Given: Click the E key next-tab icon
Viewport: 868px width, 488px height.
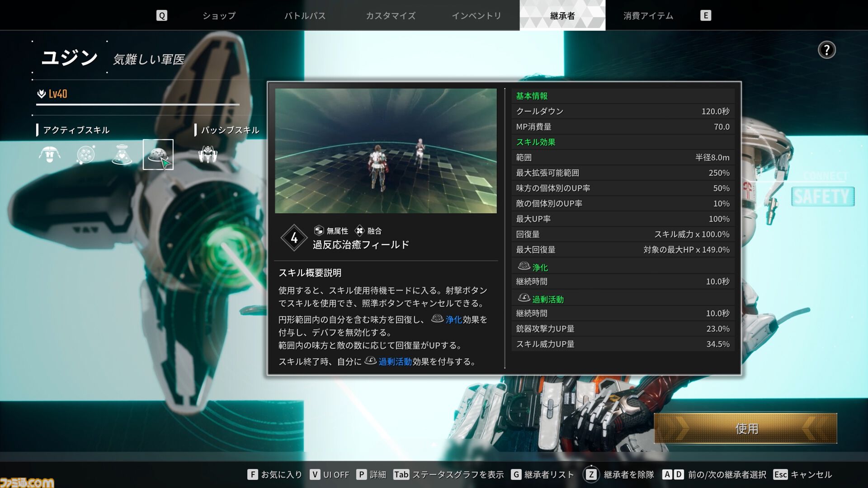Looking at the screenshot, I should pos(706,15).
